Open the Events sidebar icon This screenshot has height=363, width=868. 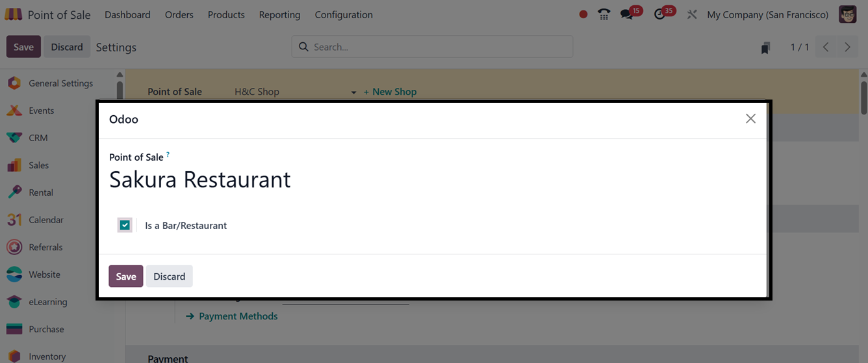coord(14,111)
